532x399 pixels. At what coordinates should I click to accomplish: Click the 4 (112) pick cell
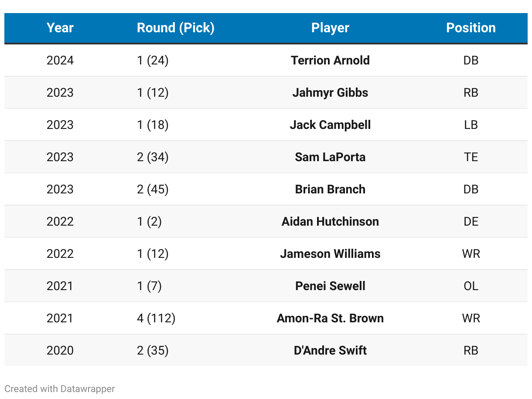click(156, 318)
